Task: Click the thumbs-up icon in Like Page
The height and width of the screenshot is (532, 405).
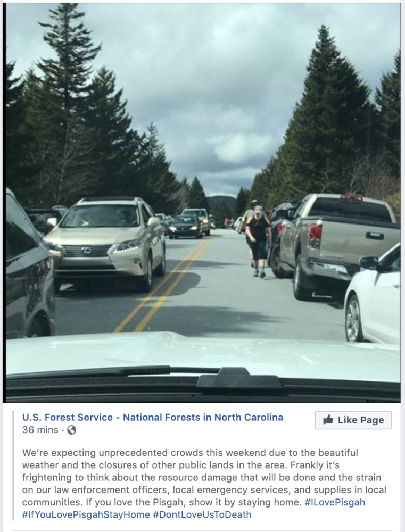Action: point(328,419)
